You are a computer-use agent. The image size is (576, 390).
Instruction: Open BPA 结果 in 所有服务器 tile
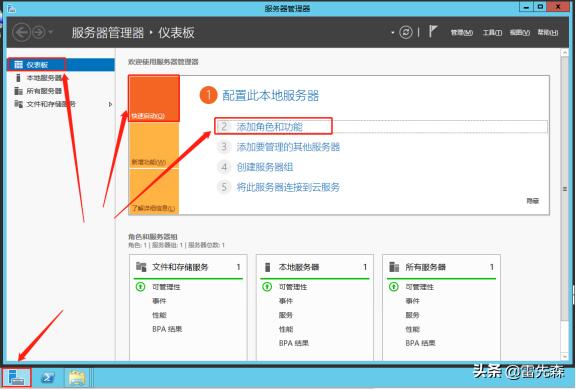click(421, 343)
